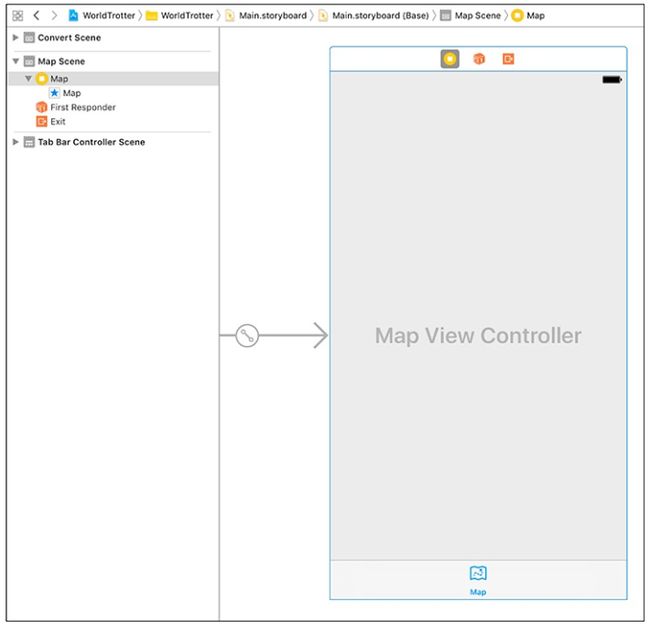Select Map Scene in document outline
Screen dimensions: 650x631
pyautogui.click(x=61, y=61)
